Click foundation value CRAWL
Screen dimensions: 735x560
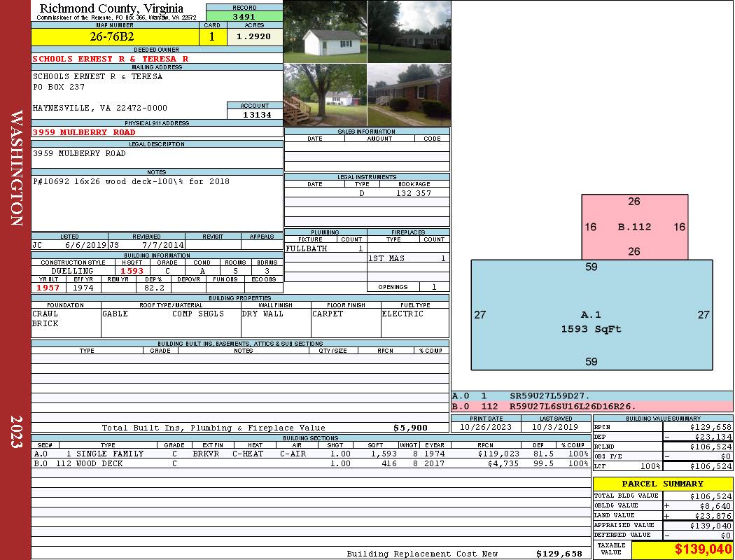[x=45, y=314]
